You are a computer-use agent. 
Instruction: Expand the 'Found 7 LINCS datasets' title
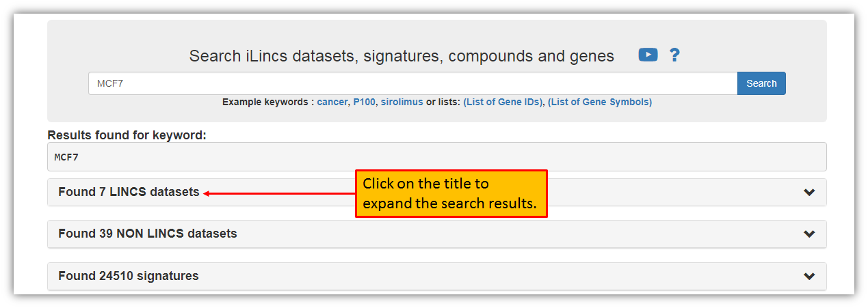click(x=129, y=192)
